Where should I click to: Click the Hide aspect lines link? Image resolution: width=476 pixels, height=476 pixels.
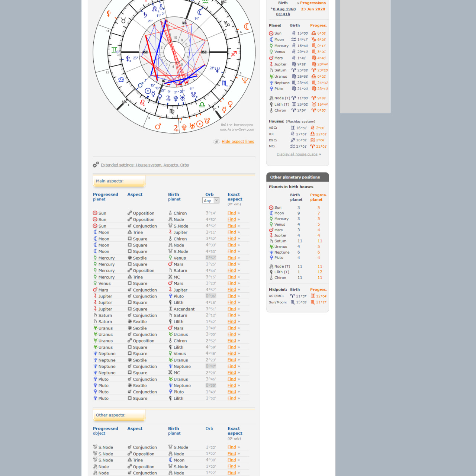tap(238, 142)
